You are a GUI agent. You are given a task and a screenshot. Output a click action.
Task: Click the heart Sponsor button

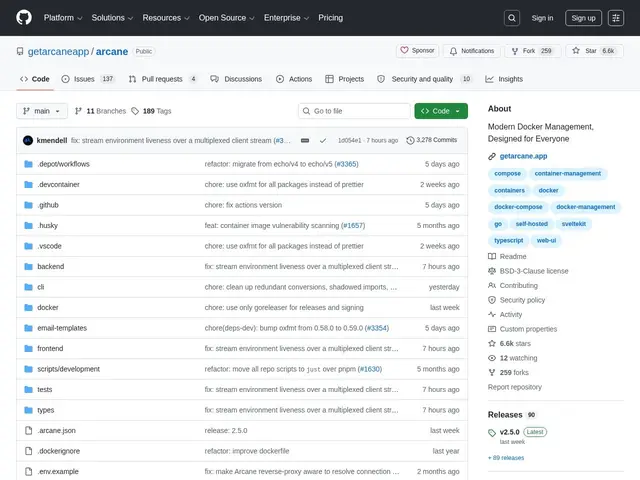(x=418, y=51)
